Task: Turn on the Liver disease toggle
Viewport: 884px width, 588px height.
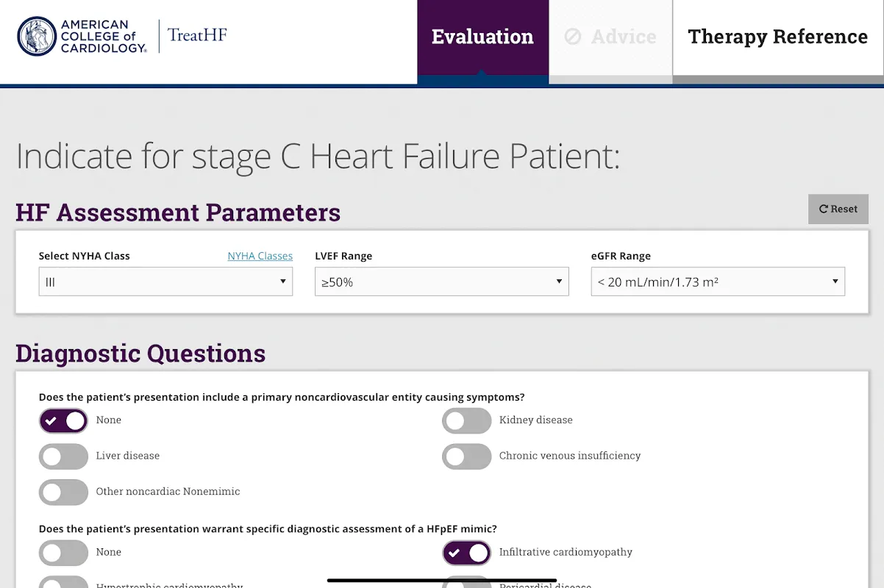Action: 63,456
